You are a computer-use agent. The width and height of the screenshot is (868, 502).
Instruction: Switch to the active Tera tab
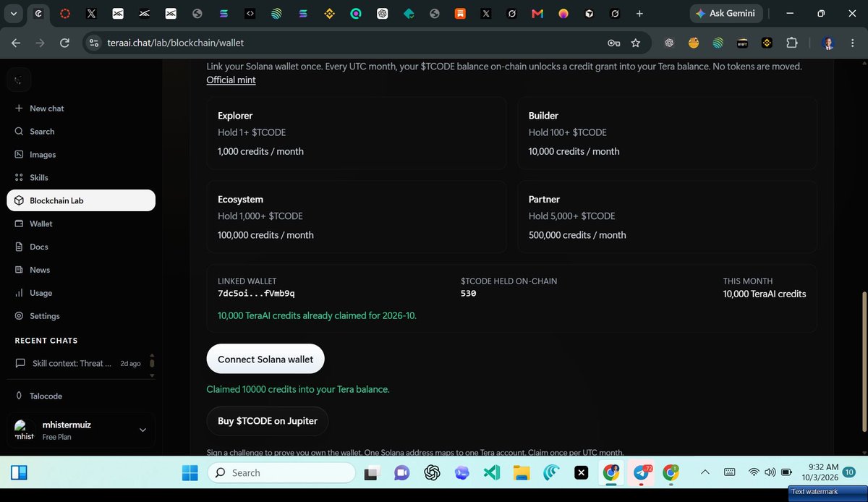[38, 14]
